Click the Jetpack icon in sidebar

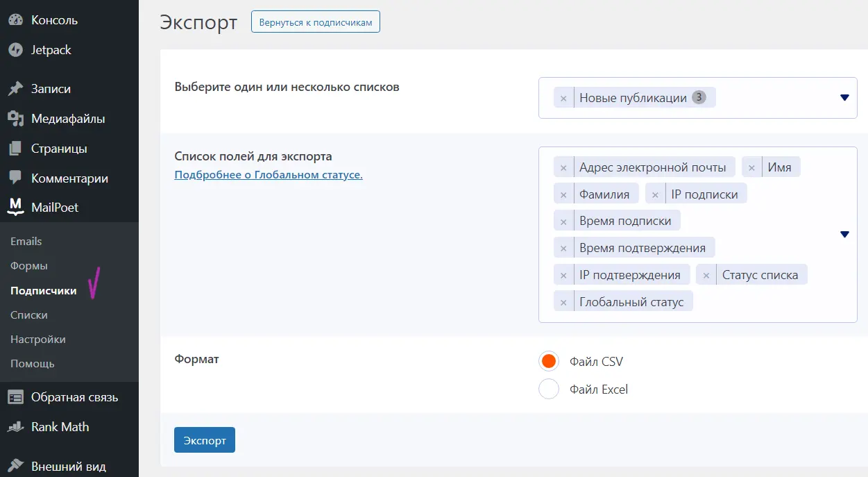click(15, 50)
